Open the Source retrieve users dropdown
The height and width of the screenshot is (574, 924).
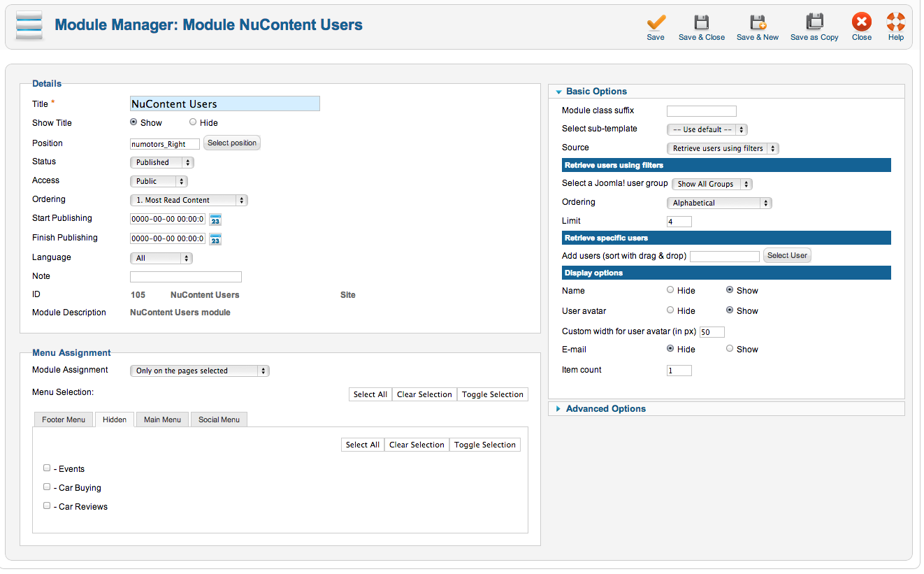click(723, 148)
